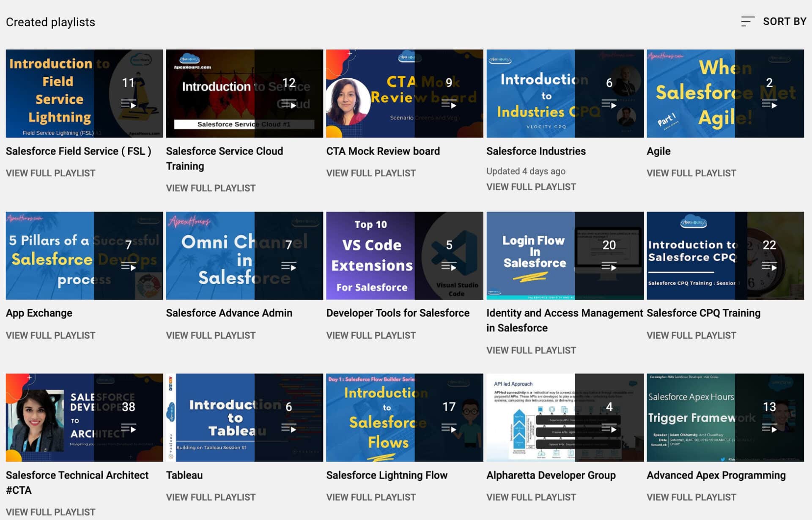The height and width of the screenshot is (520, 812).
Task: Click the Agile playlist title
Action: tap(658, 151)
